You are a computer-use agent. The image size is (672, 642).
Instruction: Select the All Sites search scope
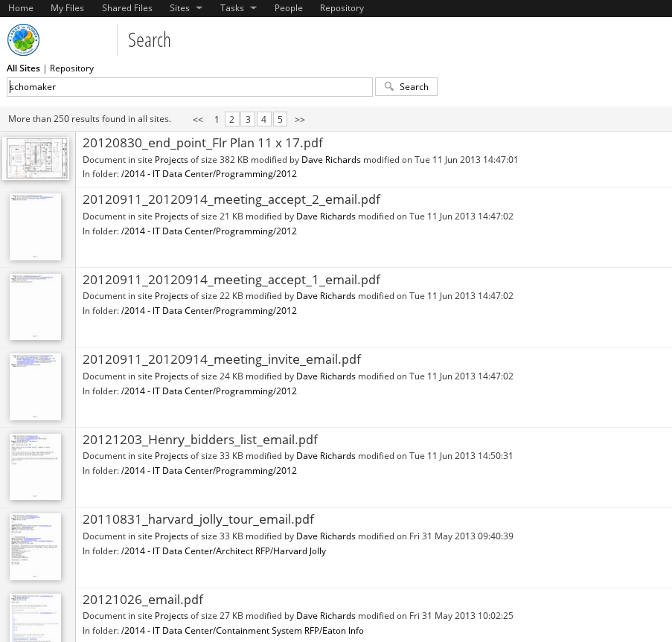[23, 68]
